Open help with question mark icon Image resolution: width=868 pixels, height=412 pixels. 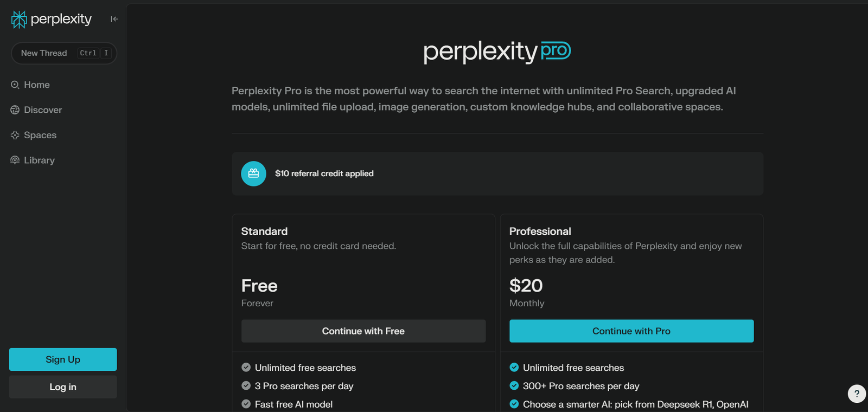857,394
